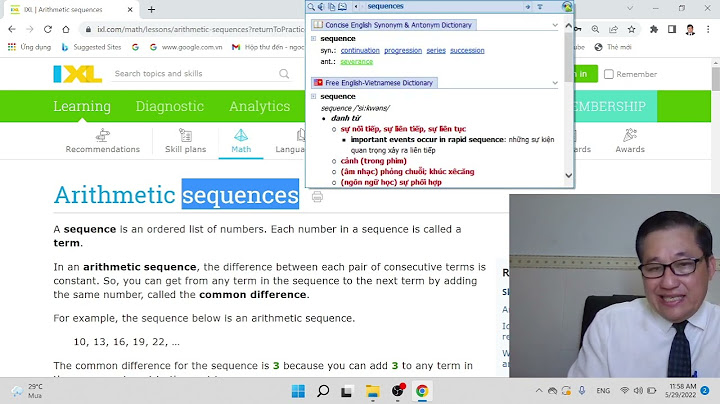This screenshot has height=404, width=720.
Task: Open the Analytics tab
Action: (259, 106)
